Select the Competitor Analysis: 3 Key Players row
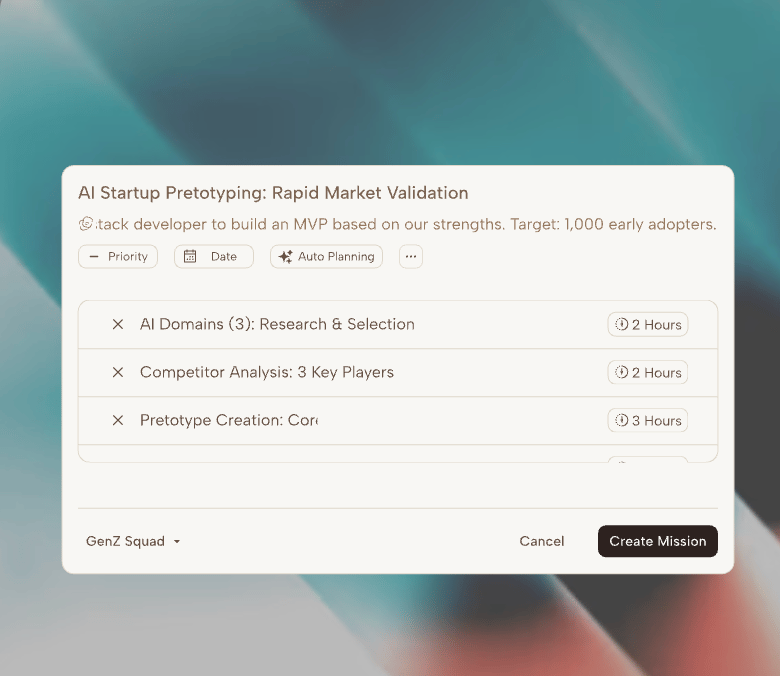The image size is (780, 676). point(398,373)
